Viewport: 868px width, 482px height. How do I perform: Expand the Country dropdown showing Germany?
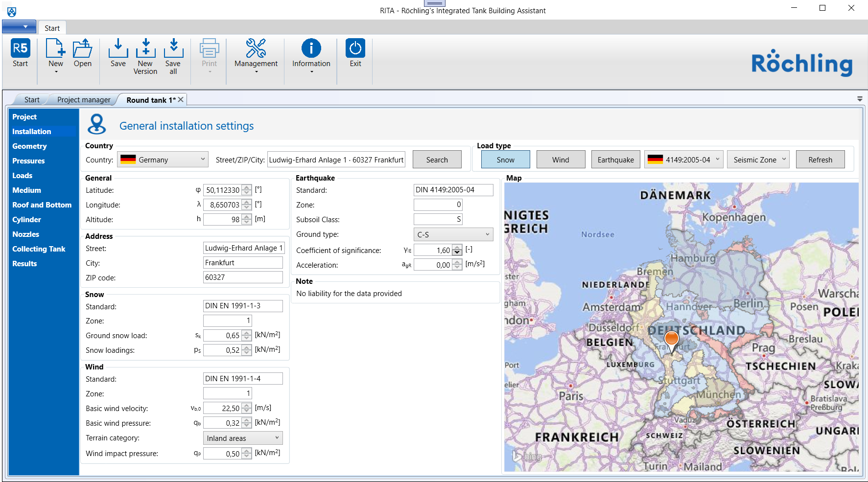163,160
